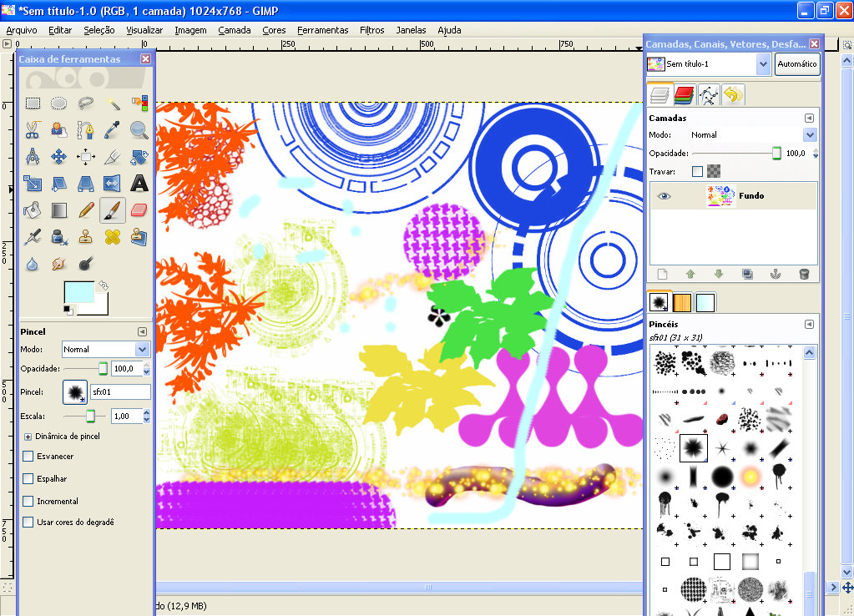Choose the Heal bandage tool

(x=113, y=236)
